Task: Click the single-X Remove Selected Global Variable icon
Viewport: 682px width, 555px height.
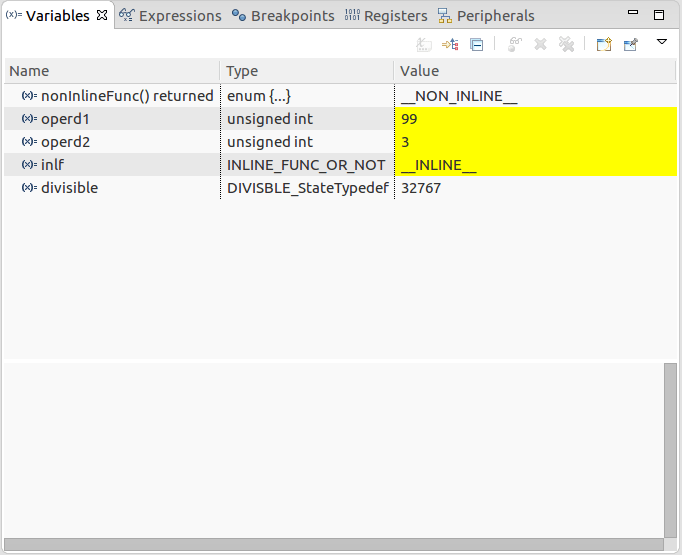Action: click(x=540, y=44)
